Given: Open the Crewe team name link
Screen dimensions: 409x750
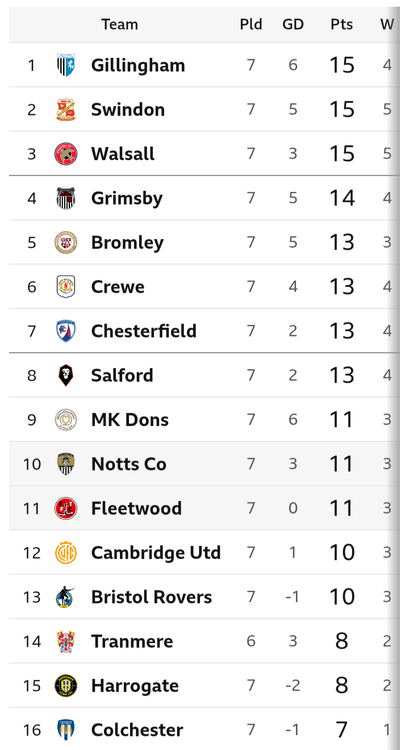Looking at the screenshot, I should [x=118, y=287].
